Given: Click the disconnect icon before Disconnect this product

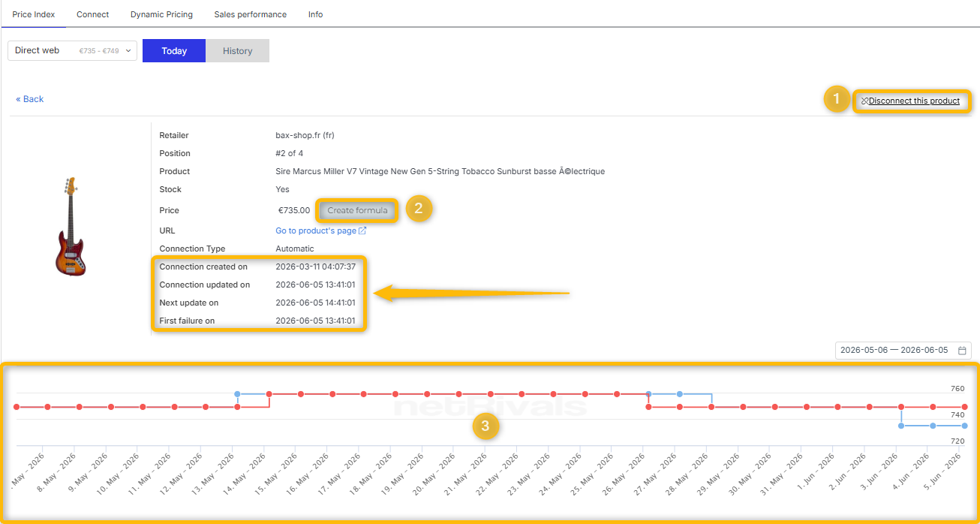Looking at the screenshot, I should 864,101.
